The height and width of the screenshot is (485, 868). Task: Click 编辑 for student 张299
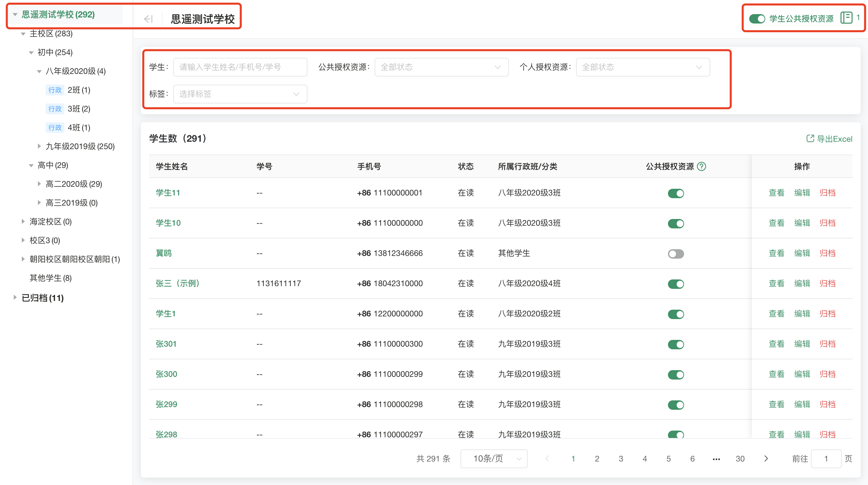coord(802,404)
